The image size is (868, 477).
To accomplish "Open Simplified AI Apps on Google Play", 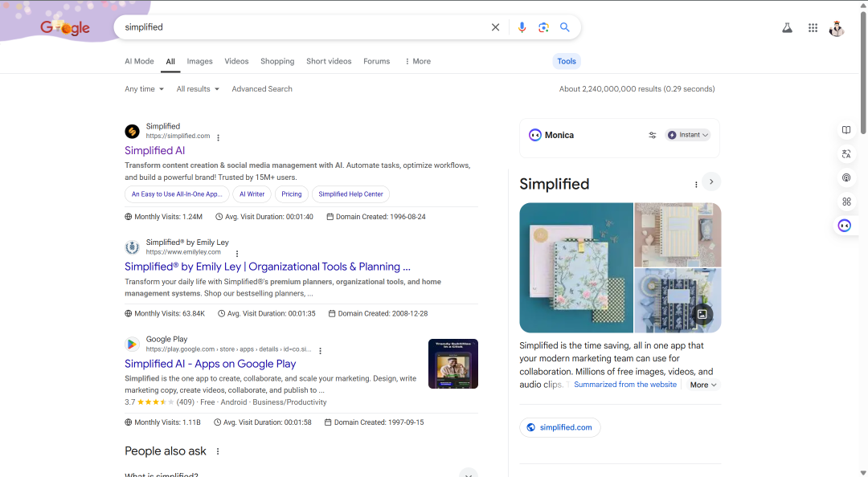I will (x=210, y=364).
